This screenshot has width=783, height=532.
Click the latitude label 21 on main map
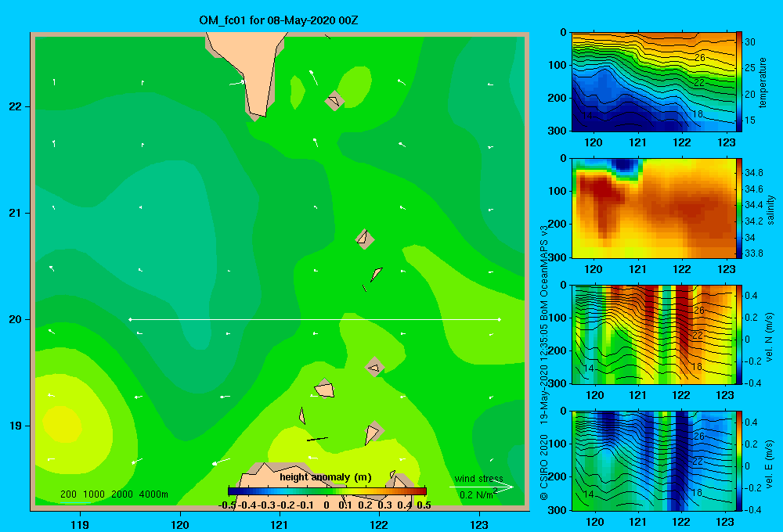point(16,213)
